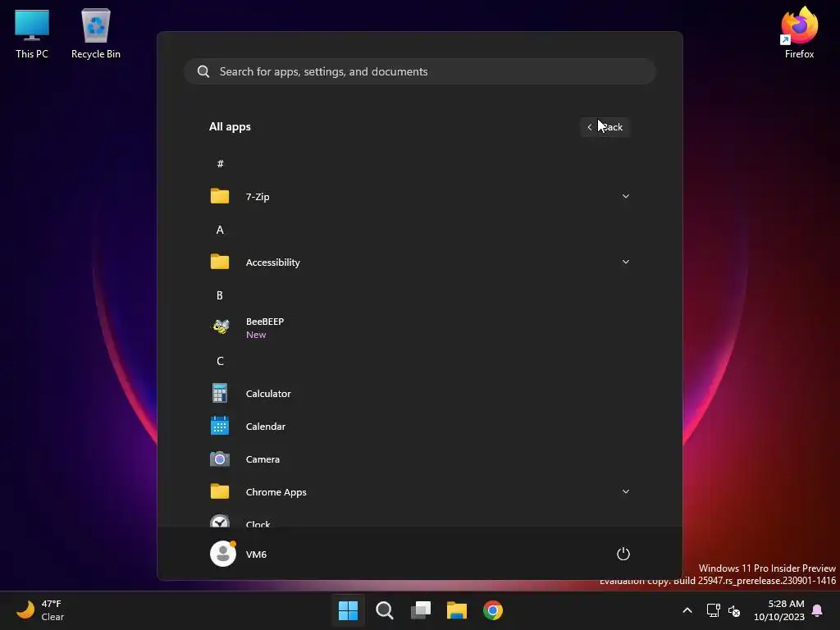This screenshot has width=840, height=630.
Task: Open File Explorer from the taskbar
Action: pos(457,610)
